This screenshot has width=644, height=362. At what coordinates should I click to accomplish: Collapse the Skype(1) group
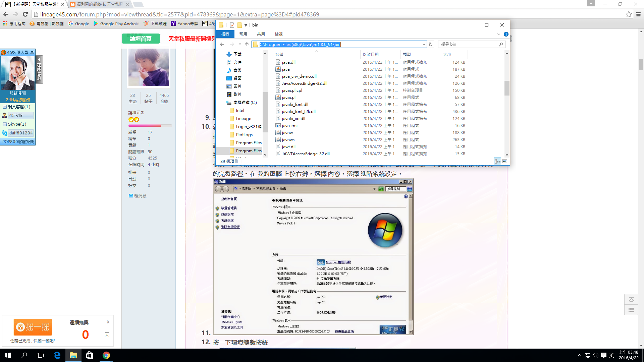pyautogui.click(x=5, y=124)
